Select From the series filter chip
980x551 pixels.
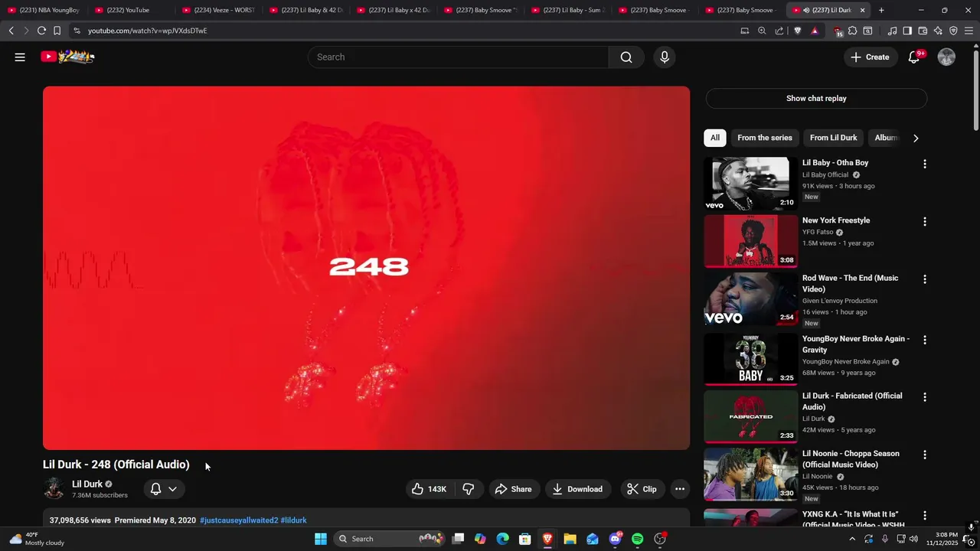(764, 138)
